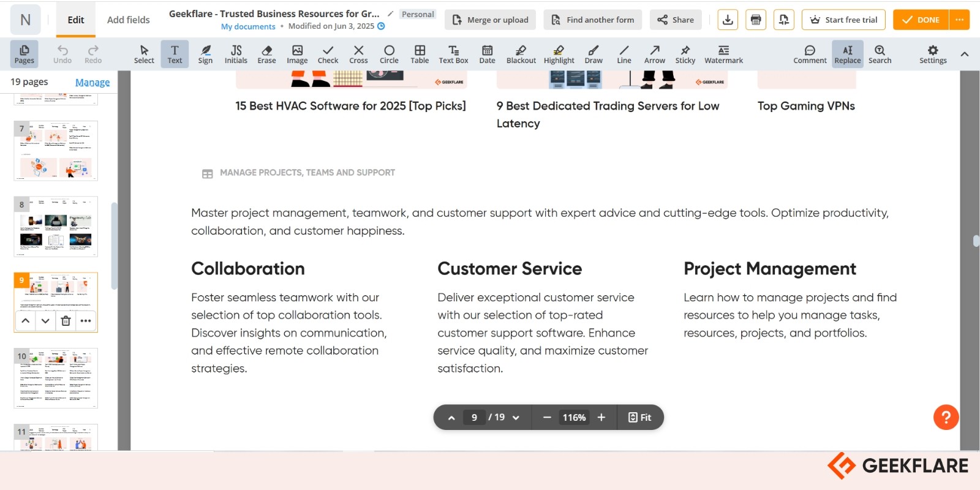Go to next page arrow

tap(516, 418)
